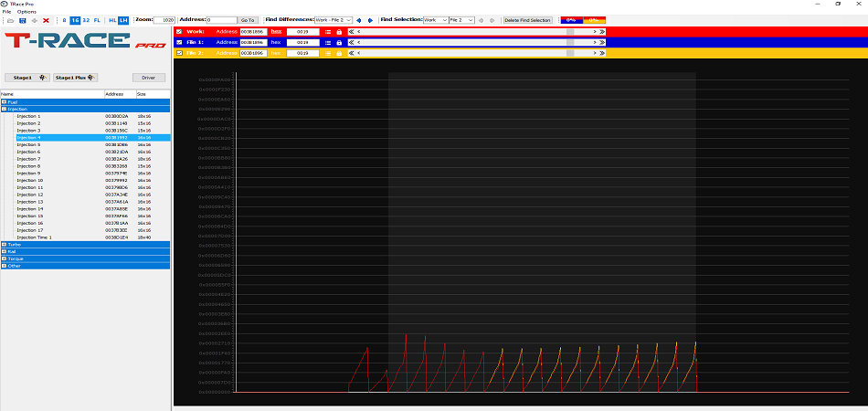Click the open file folder icon
The width and height of the screenshot is (868, 411).
(10, 19)
